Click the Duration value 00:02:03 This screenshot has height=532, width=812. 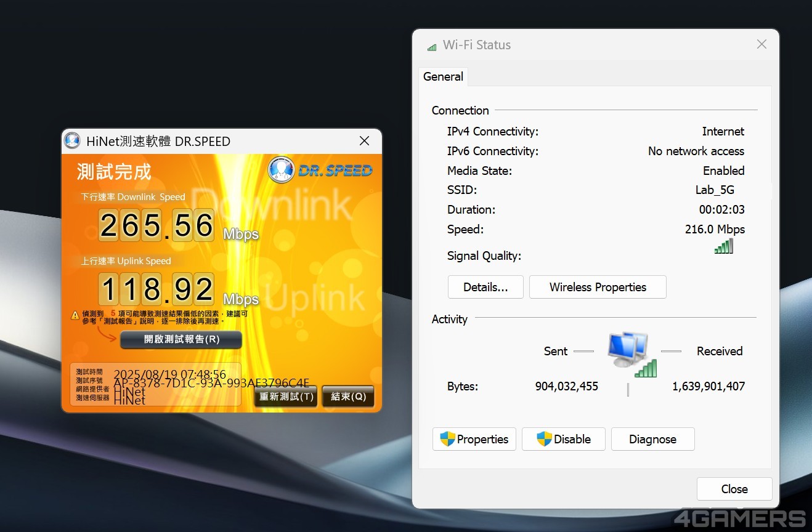[x=721, y=209]
